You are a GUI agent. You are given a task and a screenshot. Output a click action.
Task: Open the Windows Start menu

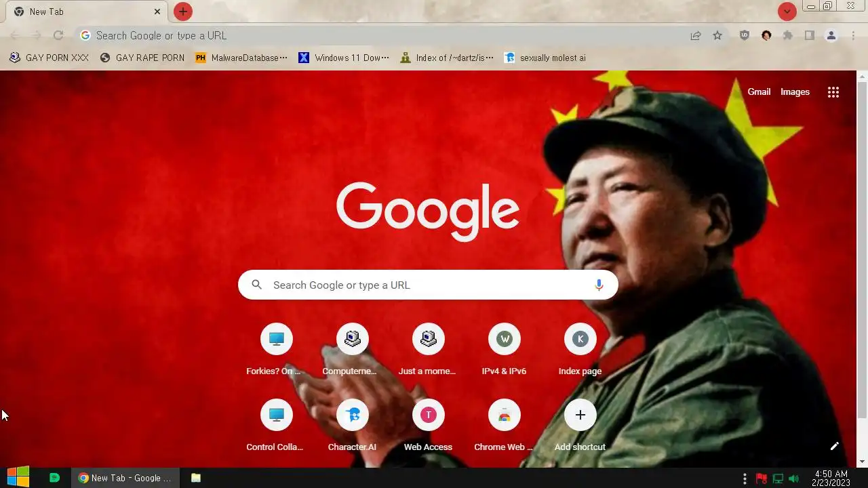click(18, 478)
